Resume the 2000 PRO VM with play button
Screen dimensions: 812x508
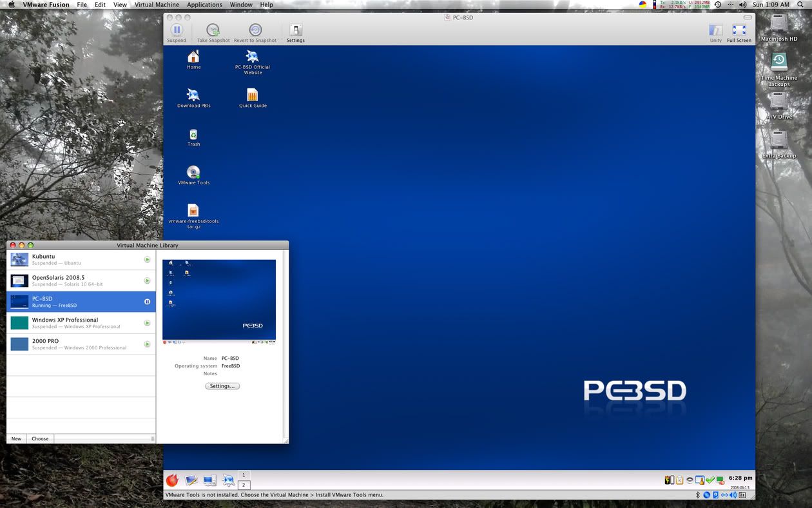147,344
